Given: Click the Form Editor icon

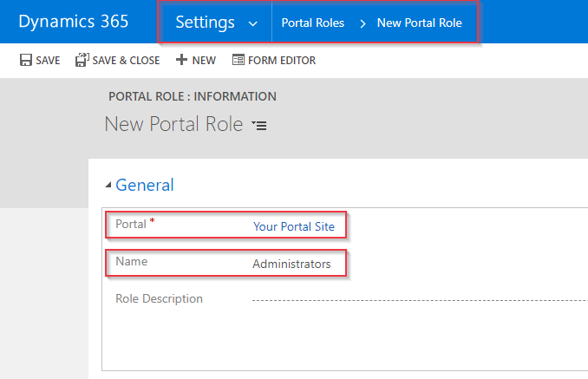Looking at the screenshot, I should (x=238, y=60).
